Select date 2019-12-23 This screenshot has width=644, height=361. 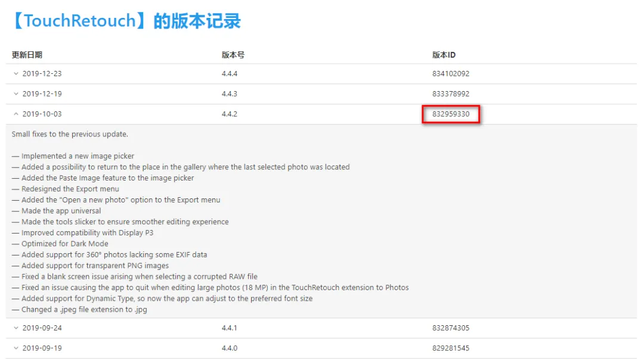pyautogui.click(x=42, y=74)
